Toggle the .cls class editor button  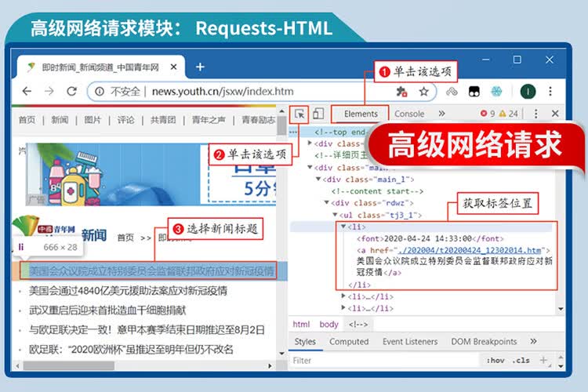[x=521, y=361]
